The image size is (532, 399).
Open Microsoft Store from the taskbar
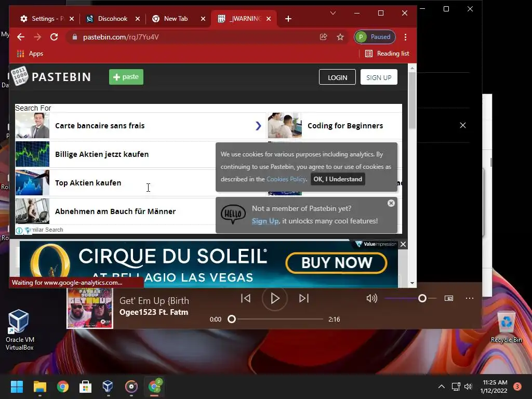click(x=85, y=387)
